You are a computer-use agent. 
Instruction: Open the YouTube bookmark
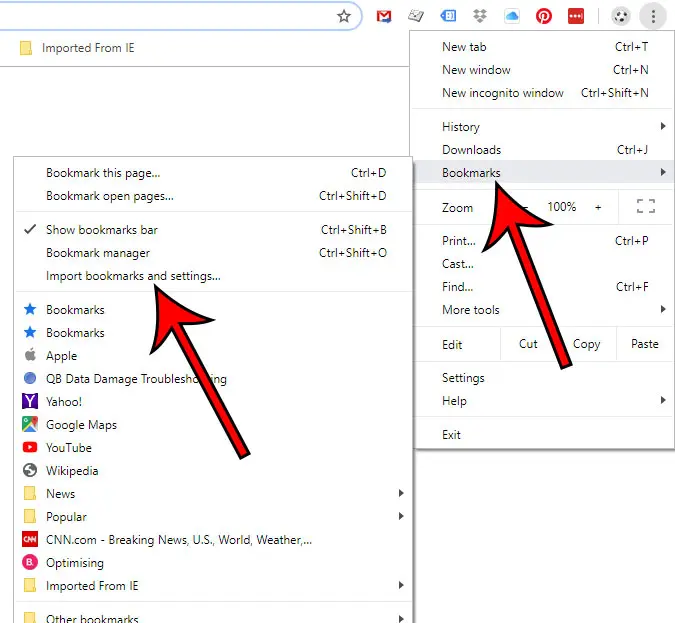click(68, 448)
